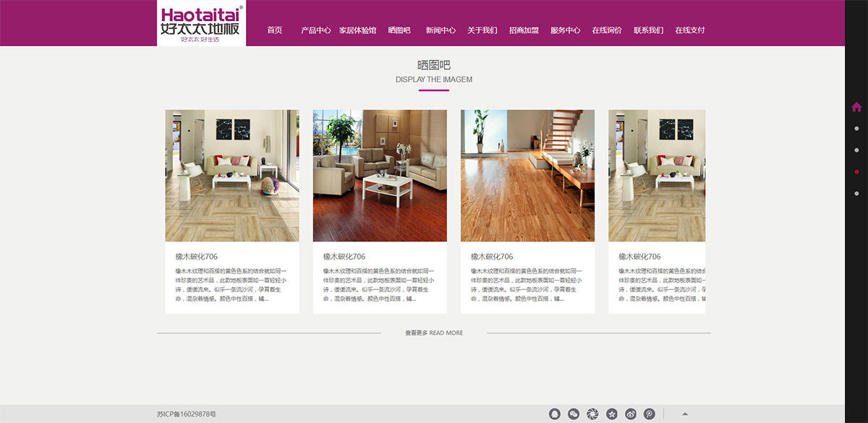Image resolution: width=868 pixels, height=423 pixels.
Task: Select the second section navigation dot
Action: point(856,150)
